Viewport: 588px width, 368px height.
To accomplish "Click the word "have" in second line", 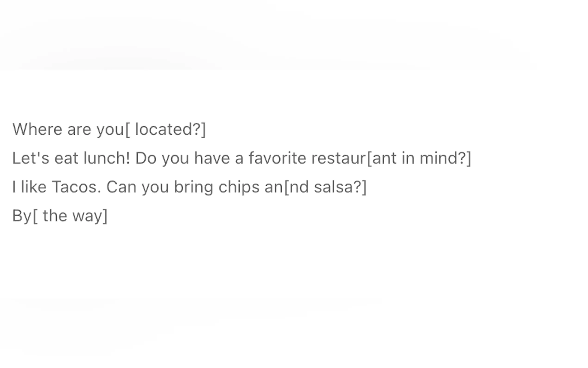I will [212, 158].
